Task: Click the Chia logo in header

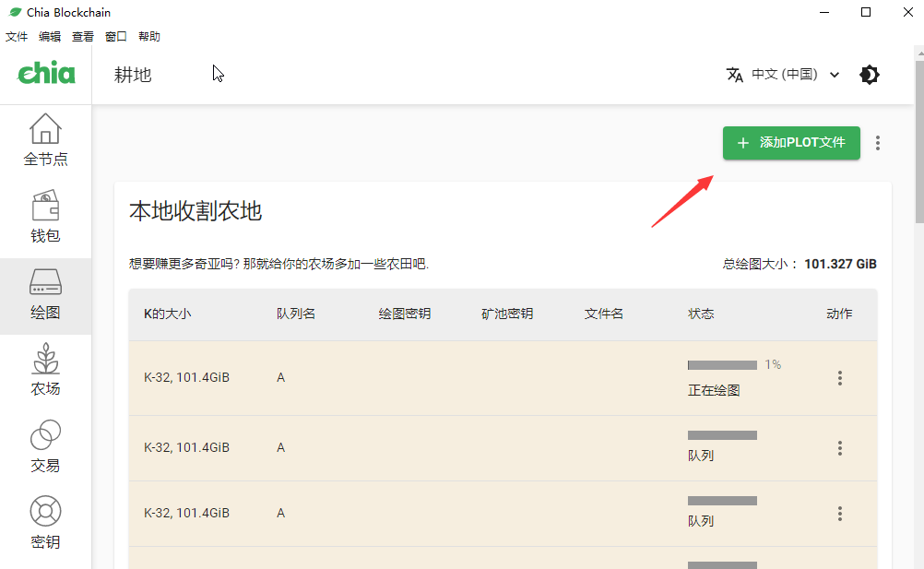Action: click(x=46, y=74)
